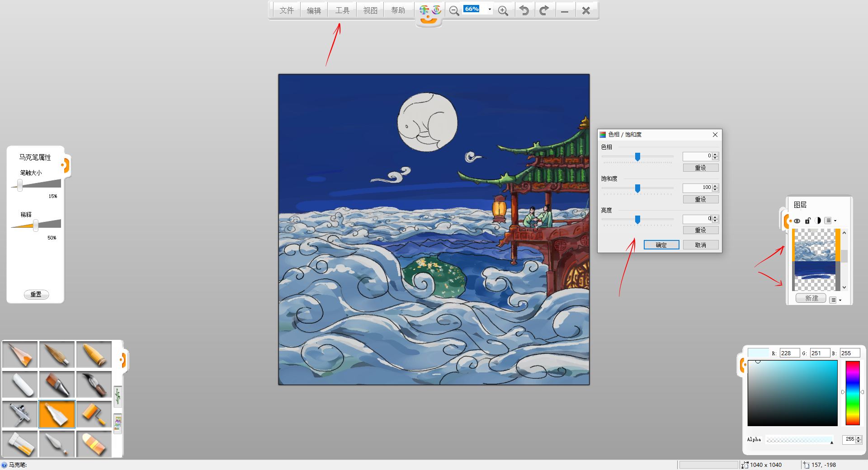
Task: Open dropdown next to 新建 button
Action: (835, 300)
